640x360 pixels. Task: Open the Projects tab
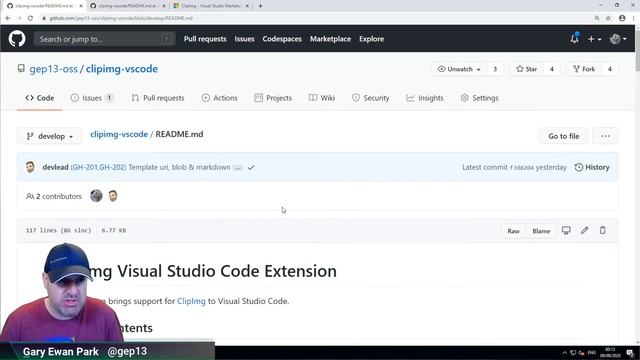tap(273, 98)
